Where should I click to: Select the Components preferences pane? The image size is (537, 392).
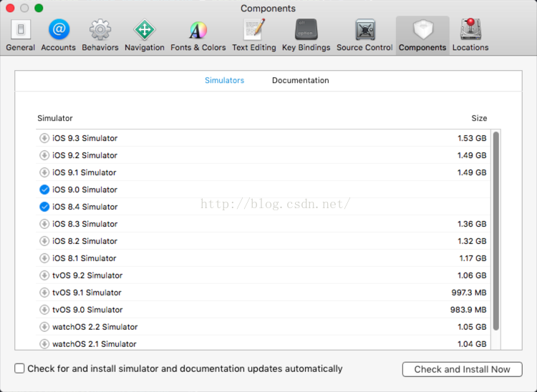coord(422,35)
